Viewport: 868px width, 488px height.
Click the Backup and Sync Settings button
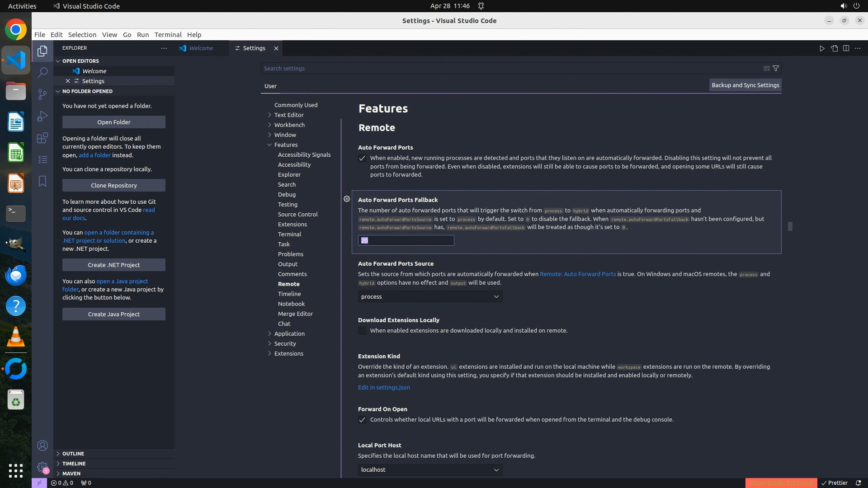click(745, 85)
